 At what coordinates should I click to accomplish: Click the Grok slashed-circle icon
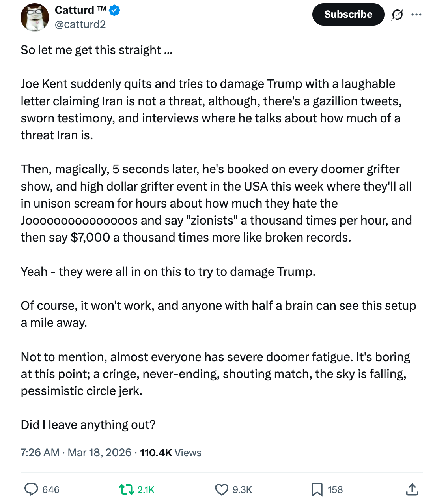[x=397, y=15]
